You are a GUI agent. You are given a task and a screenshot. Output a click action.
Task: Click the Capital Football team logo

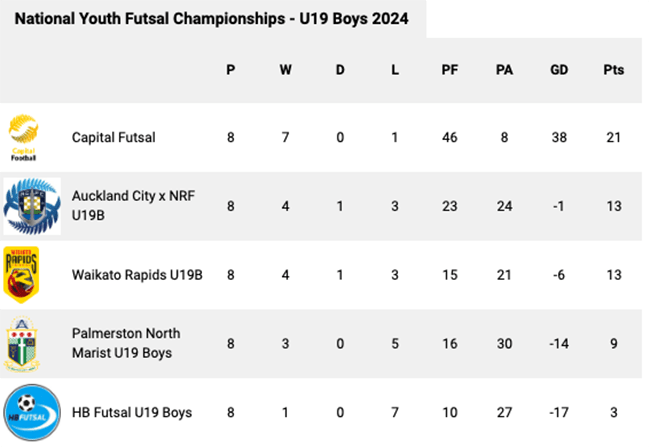click(x=23, y=137)
